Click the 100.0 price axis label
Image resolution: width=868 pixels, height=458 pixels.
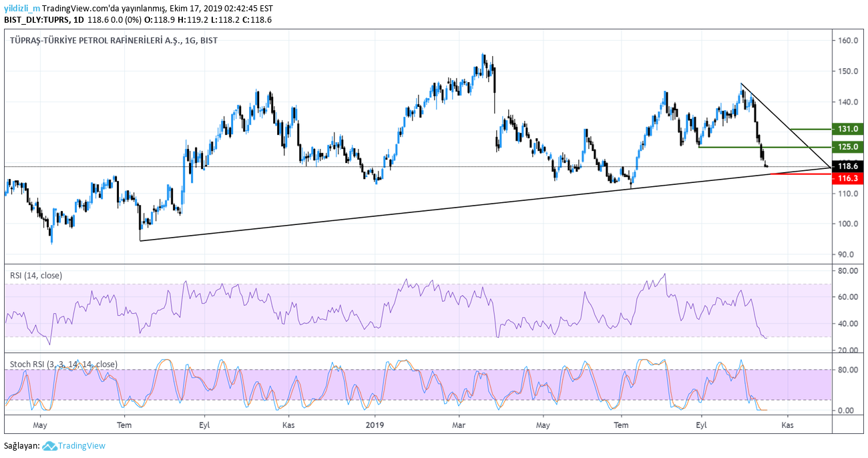click(849, 224)
